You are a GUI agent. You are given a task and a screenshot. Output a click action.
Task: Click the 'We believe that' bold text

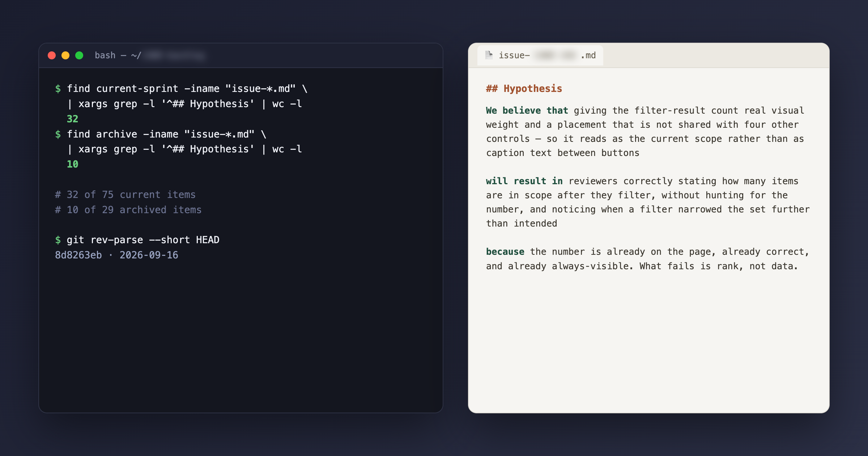(x=527, y=110)
